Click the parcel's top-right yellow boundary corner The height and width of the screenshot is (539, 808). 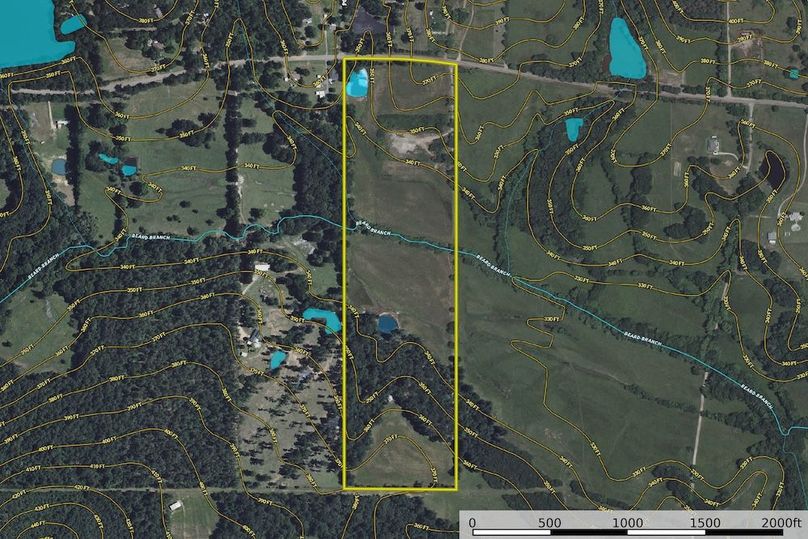(x=456, y=63)
